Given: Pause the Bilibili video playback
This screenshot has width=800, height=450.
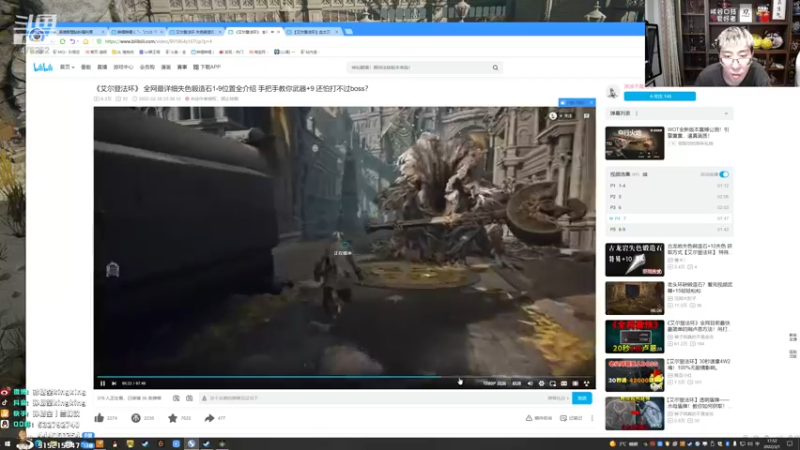Looking at the screenshot, I should point(103,383).
